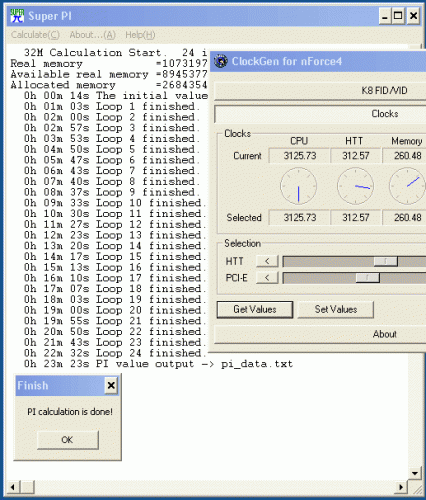Viewport: 426px width, 500px height.
Task: Click OK in the Finish dialog
Action: tap(68, 440)
